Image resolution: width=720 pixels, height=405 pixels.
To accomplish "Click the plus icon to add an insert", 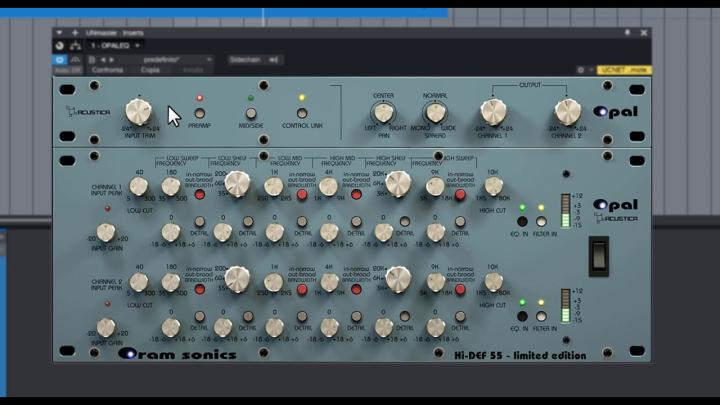I will point(75,33).
